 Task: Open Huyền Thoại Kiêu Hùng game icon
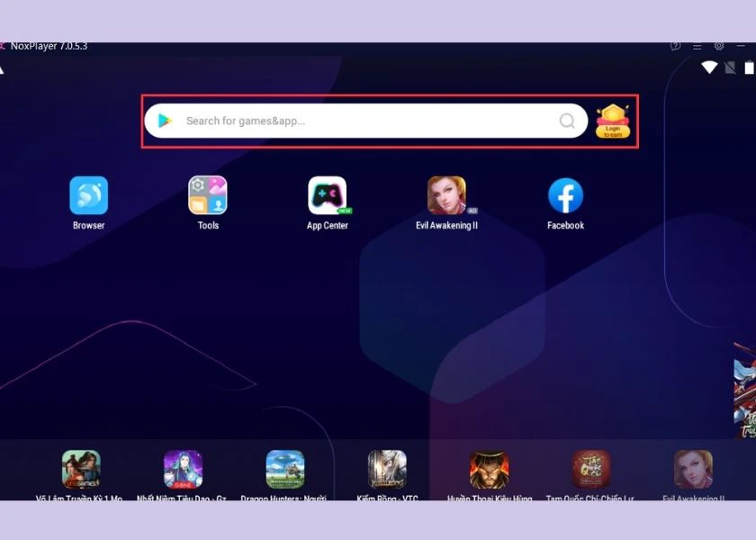point(489,469)
